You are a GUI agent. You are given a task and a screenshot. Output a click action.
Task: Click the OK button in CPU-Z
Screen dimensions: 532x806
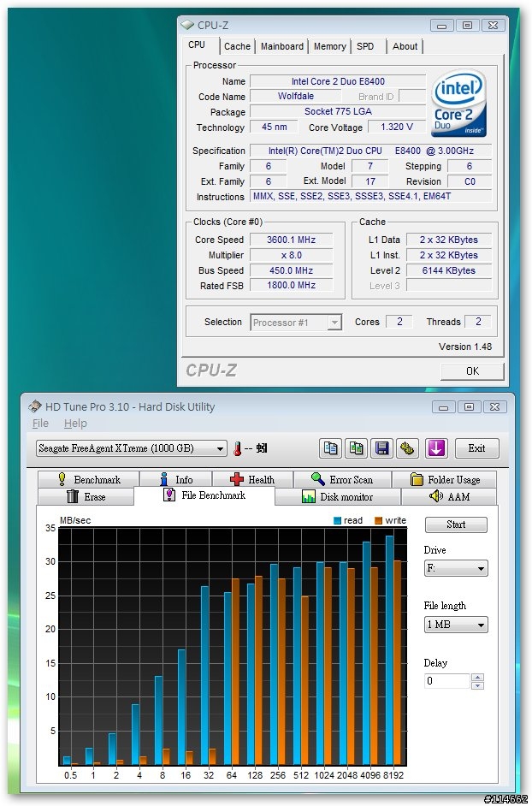click(x=472, y=370)
